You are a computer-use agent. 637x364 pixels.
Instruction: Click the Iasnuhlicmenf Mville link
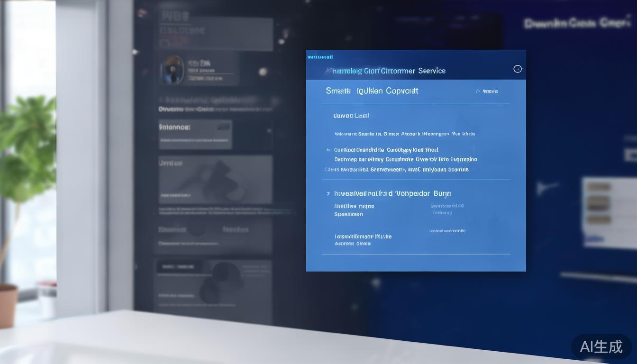coord(363,237)
